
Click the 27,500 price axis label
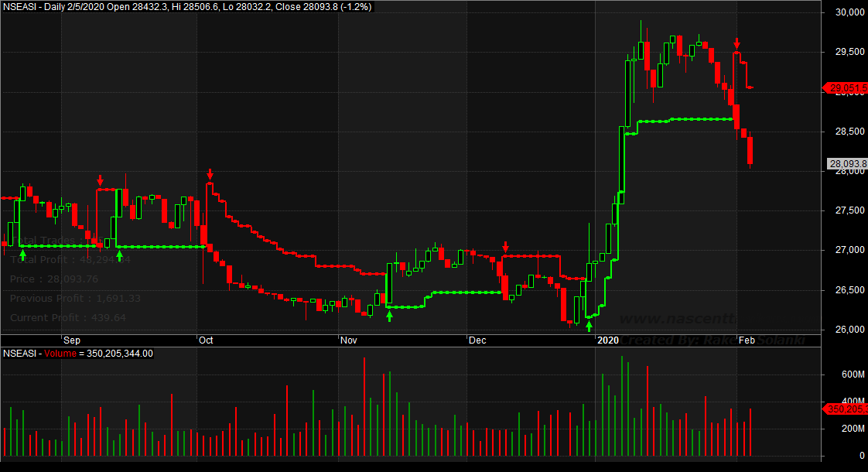click(x=849, y=210)
